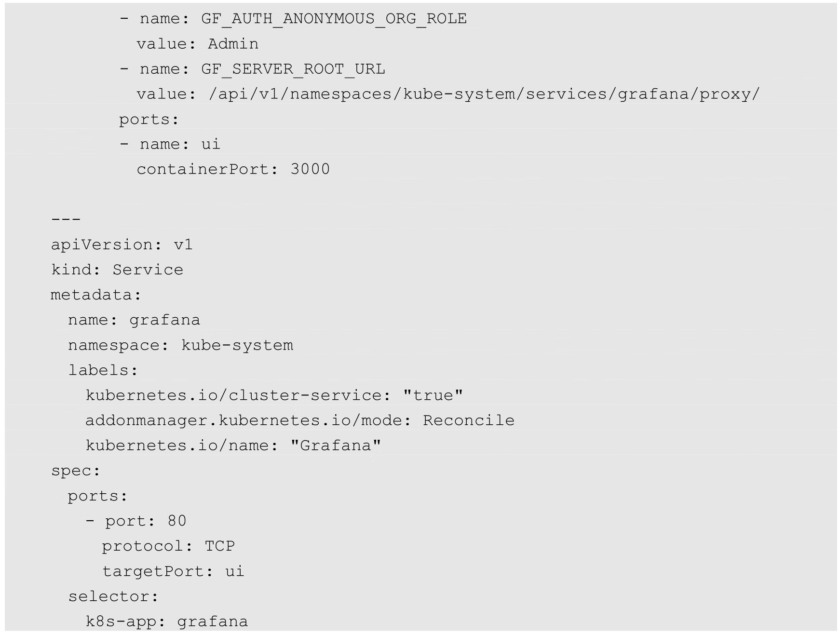Click the Reconcile mode value

click(468, 420)
